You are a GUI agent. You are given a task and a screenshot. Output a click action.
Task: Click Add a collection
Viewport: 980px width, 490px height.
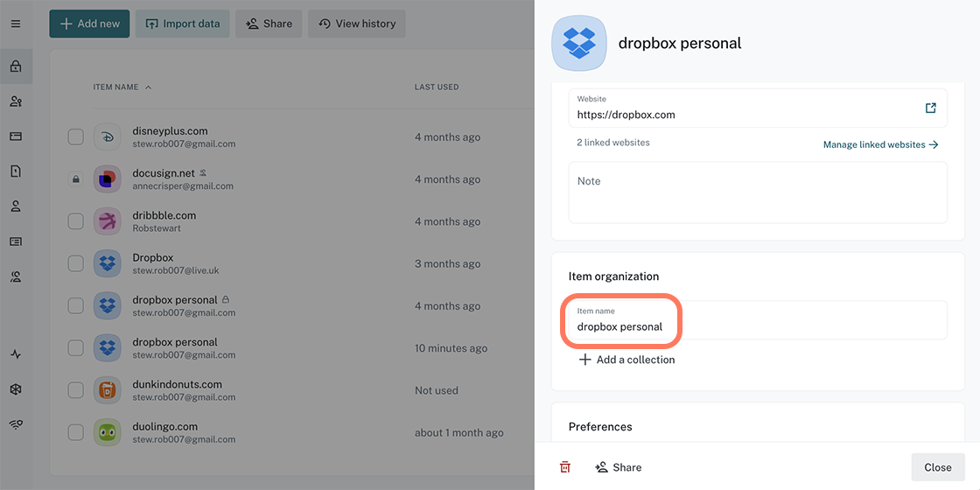click(x=626, y=360)
